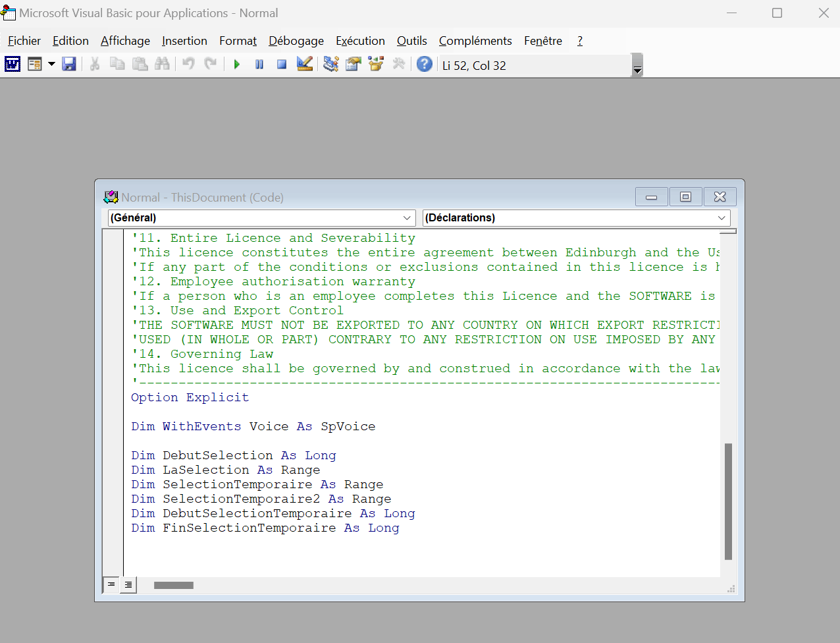Open the insert UserForm dropdown arrow

[x=51, y=64]
